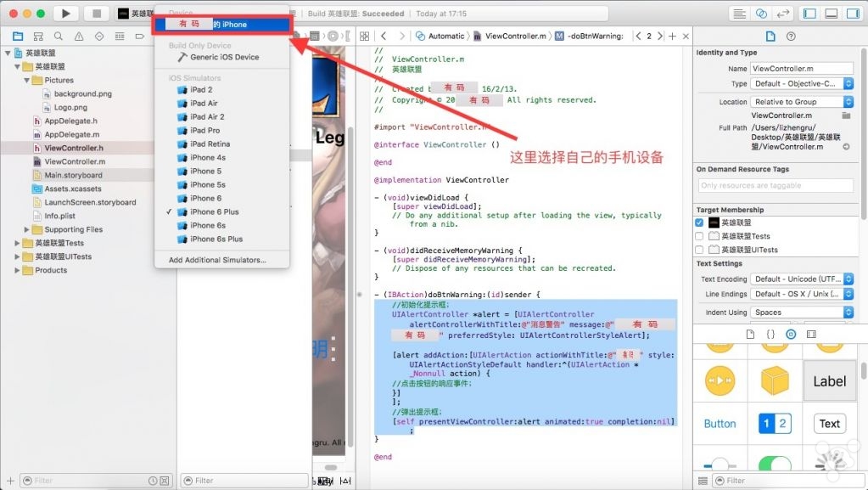This screenshot has width=868, height=490.
Task: Click the Run (play) button
Action: click(x=65, y=14)
